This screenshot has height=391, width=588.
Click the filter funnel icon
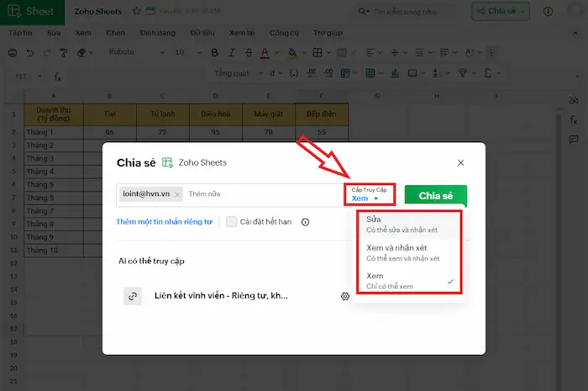pos(463,73)
